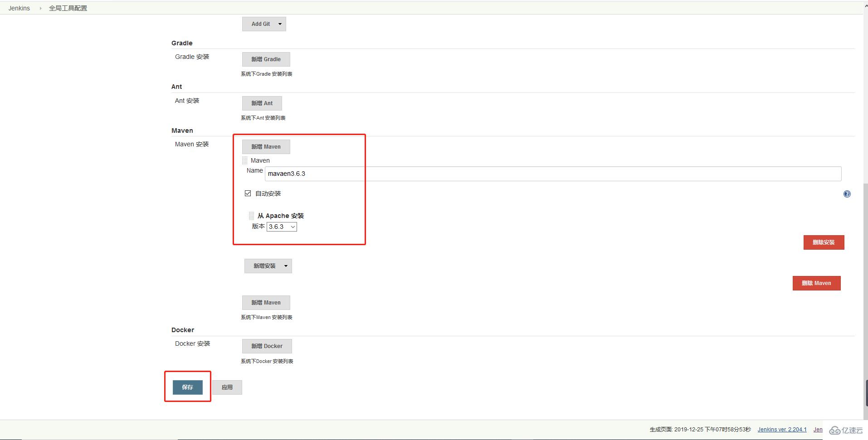Click the Docker 安装 label
The image size is (868, 440).
click(x=193, y=343)
